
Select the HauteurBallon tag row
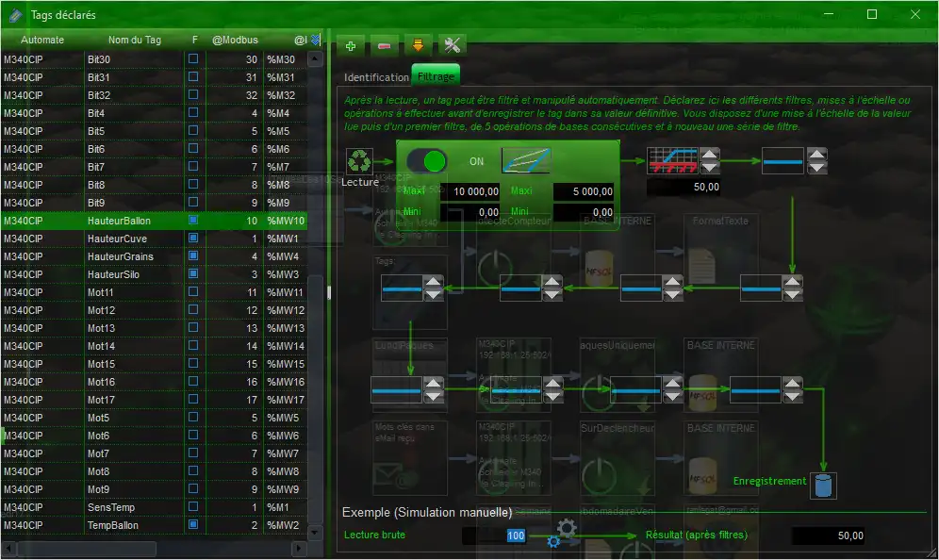[x=154, y=221]
